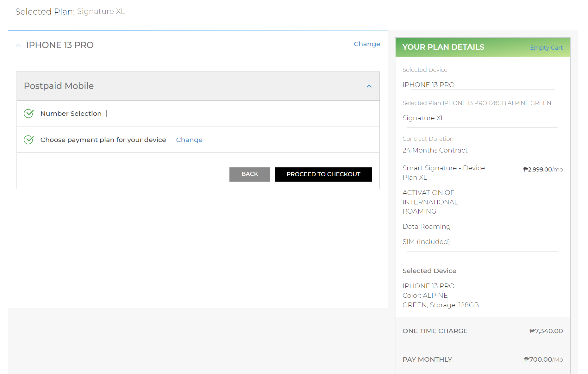
Task: Proceed to checkout
Action: (x=323, y=174)
